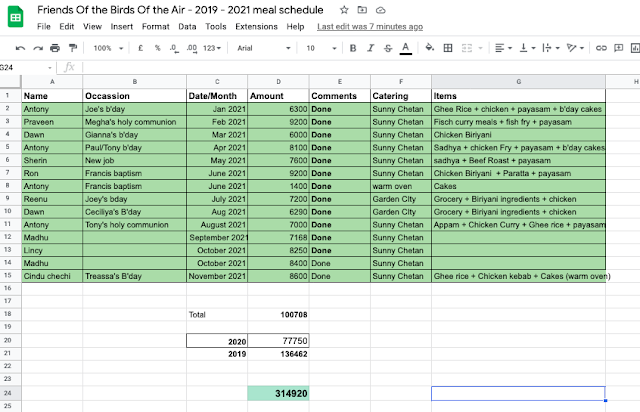The width and height of the screenshot is (640, 412).
Task: Open vertical align dropdown
Action: point(527,48)
